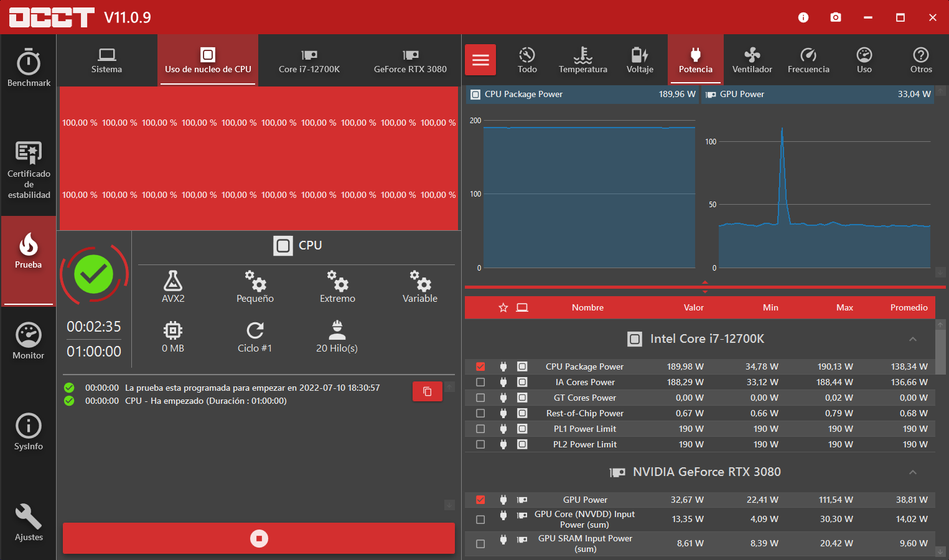Image resolution: width=949 pixels, height=560 pixels.
Task: Take a screenshot with the camera icon
Action: pos(836,17)
